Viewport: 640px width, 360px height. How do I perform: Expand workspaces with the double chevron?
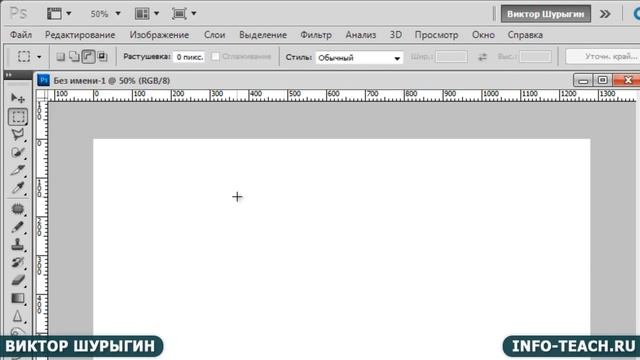pyautogui.click(x=605, y=14)
